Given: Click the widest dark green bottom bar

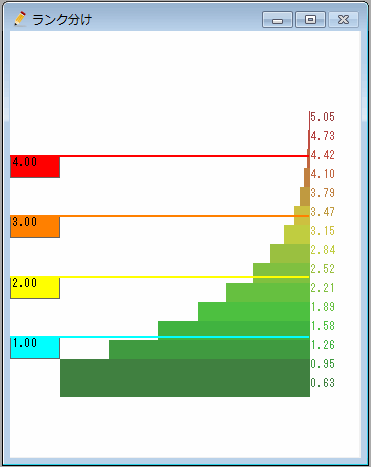Looking at the screenshot, I should point(185,378).
